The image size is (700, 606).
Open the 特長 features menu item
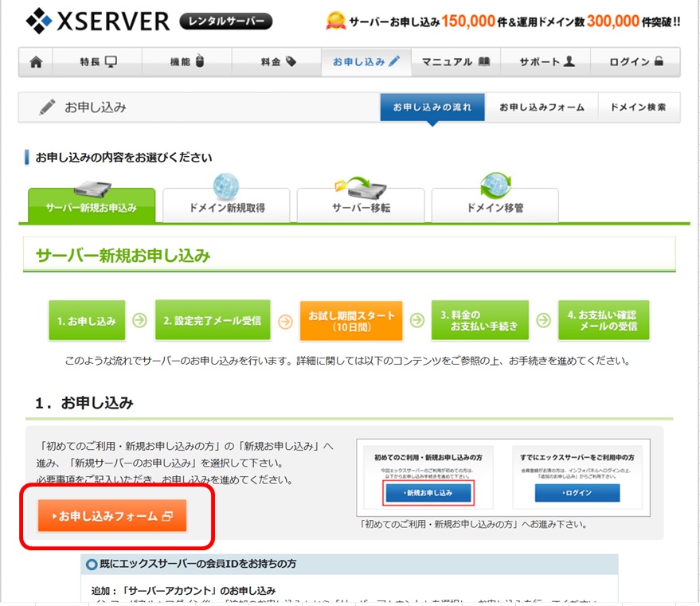98,62
